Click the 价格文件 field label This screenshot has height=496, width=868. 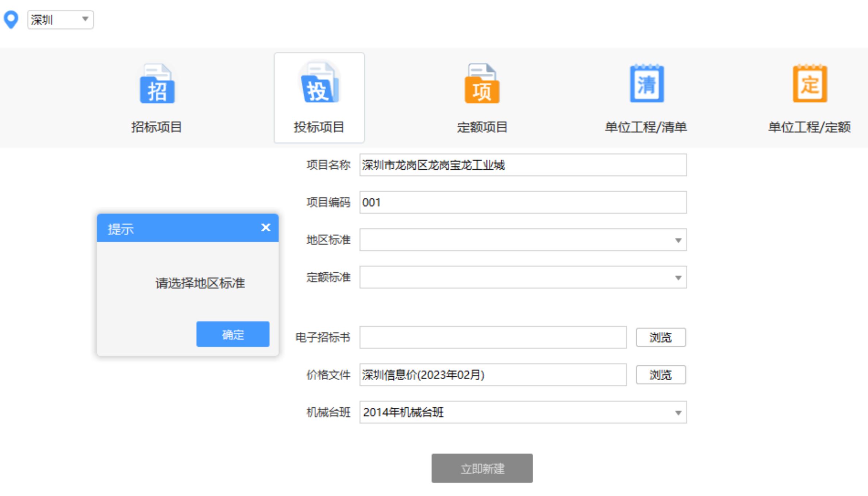click(329, 375)
